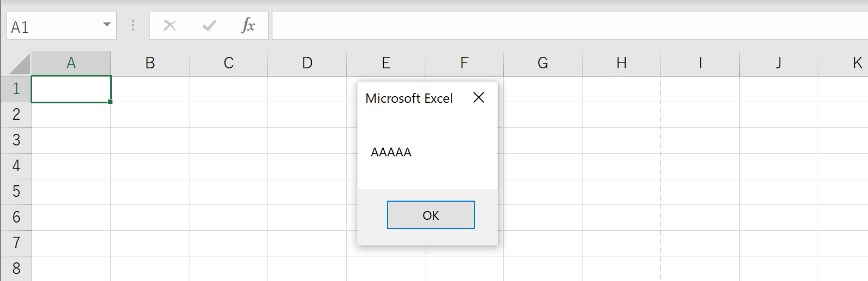868x281 pixels.
Task: Select column E header
Action: 386,63
